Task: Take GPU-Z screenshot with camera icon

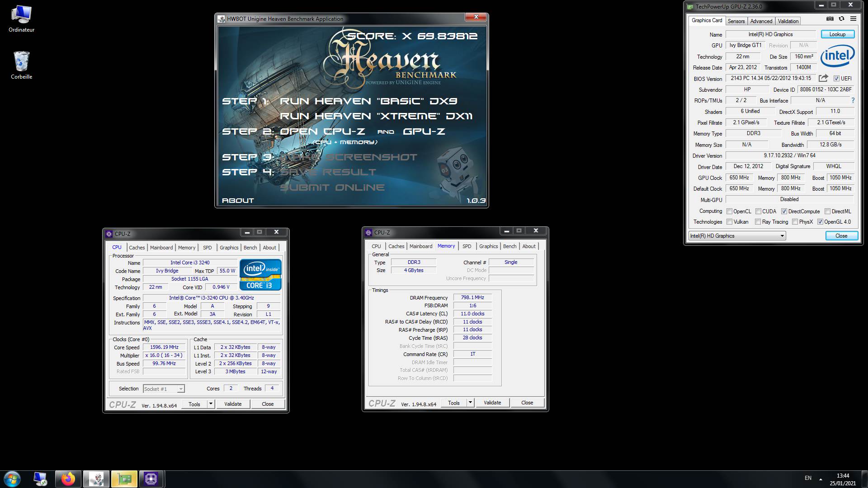Action: [830, 19]
